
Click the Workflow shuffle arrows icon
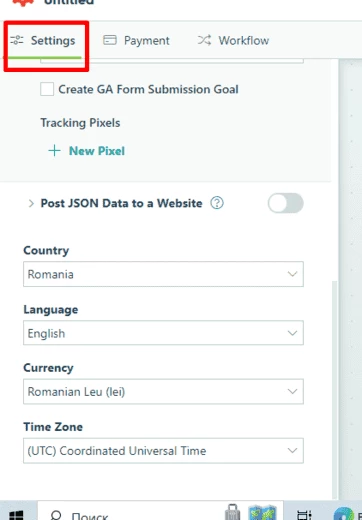[x=204, y=40]
